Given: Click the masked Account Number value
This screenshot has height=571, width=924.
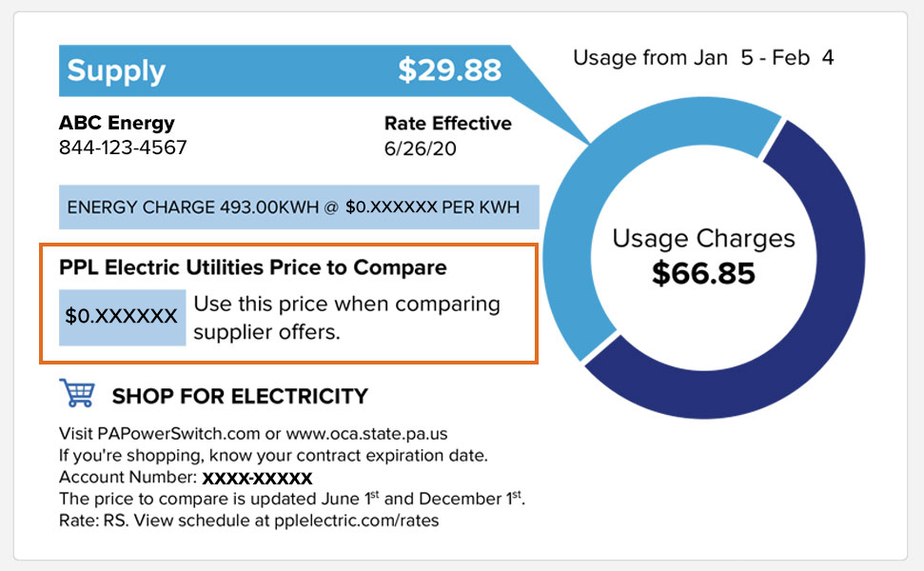Looking at the screenshot, I should [x=257, y=477].
